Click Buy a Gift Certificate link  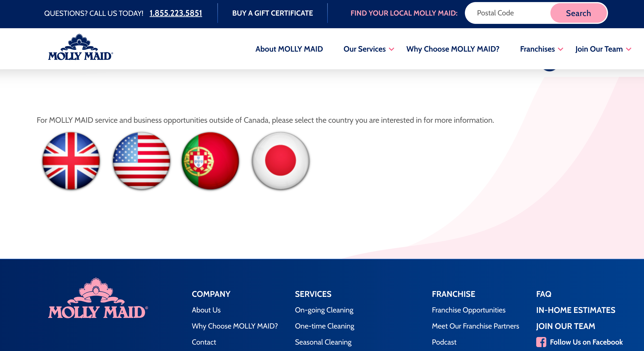point(272,13)
